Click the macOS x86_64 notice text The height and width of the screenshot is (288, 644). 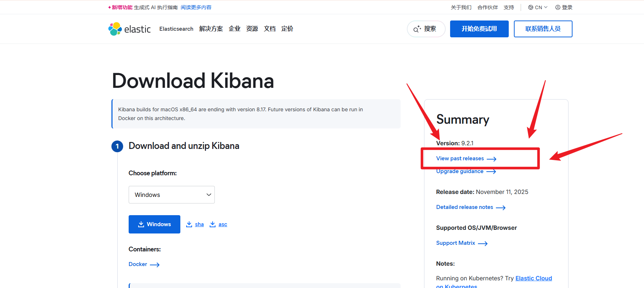[240, 114]
